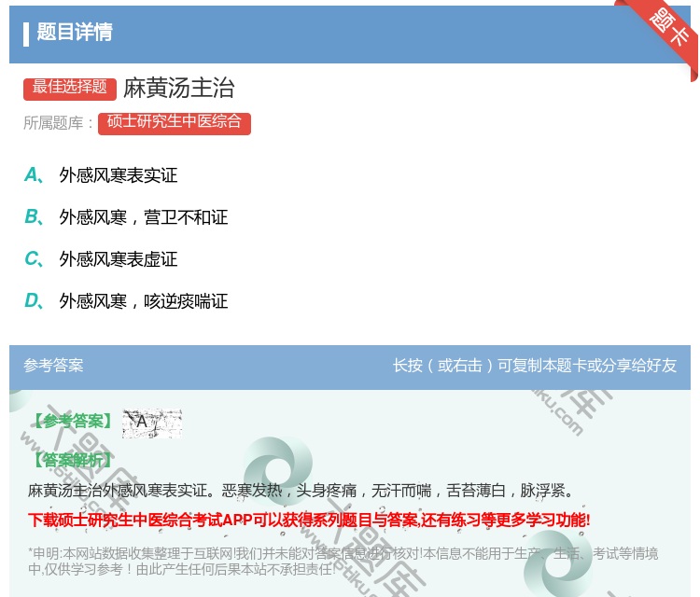
Task: Click the 【参考答案】 label
Action: pyautogui.click(x=73, y=421)
